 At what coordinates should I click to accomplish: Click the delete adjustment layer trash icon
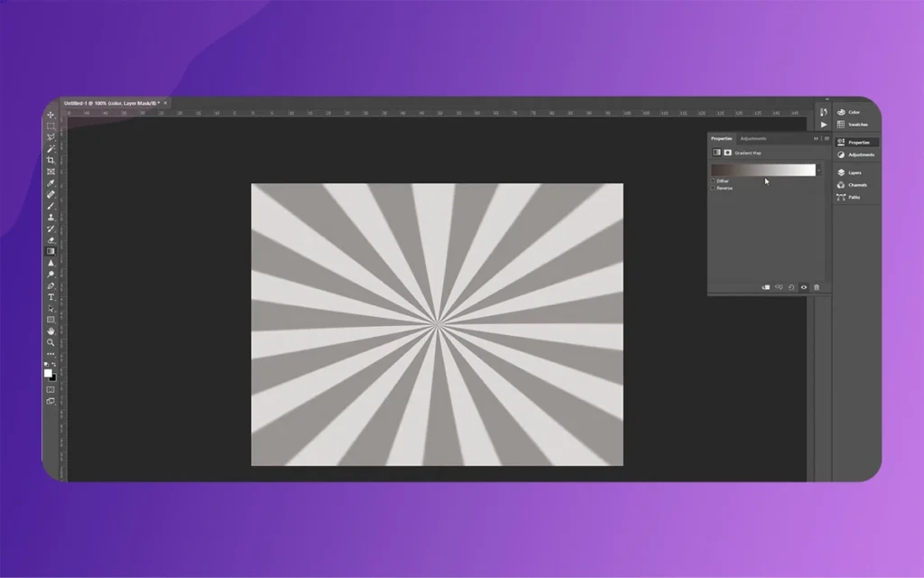pyautogui.click(x=817, y=287)
